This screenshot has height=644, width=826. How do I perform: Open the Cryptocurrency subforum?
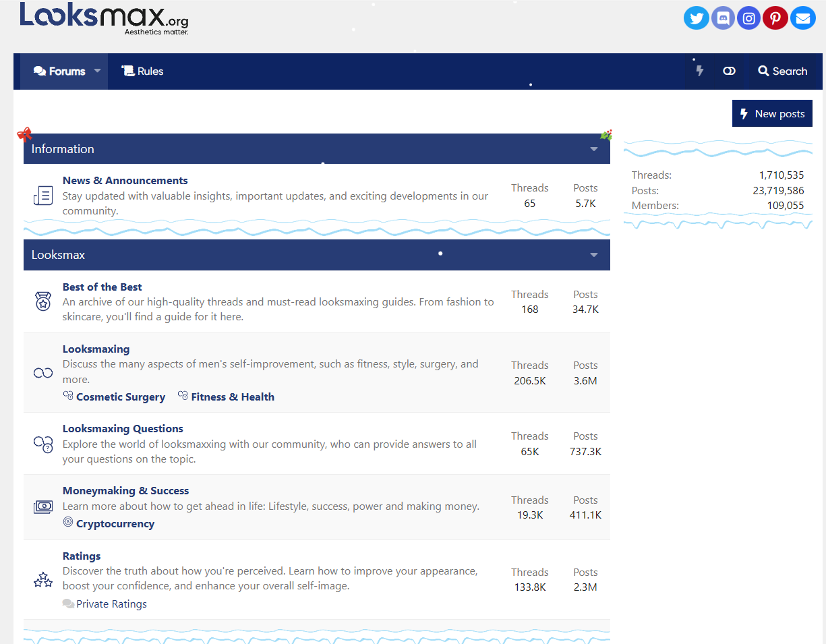click(x=115, y=523)
